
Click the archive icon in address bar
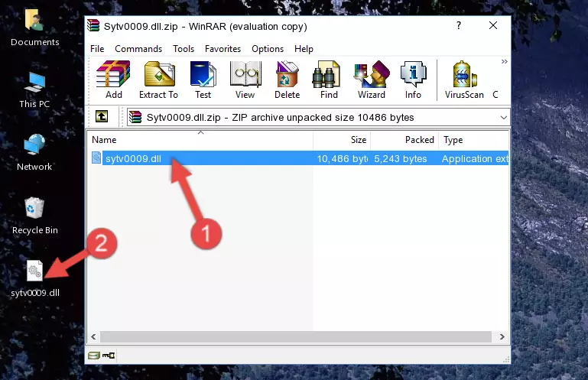pyautogui.click(x=135, y=118)
